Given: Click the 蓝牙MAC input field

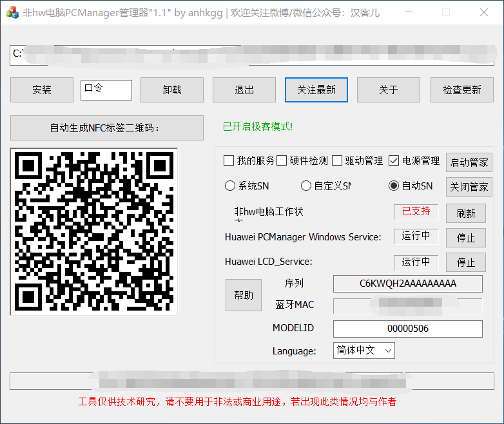Looking at the screenshot, I should tap(408, 306).
